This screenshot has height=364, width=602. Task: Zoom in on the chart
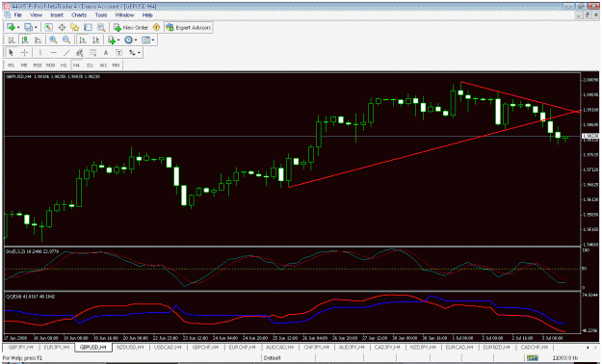click(53, 39)
